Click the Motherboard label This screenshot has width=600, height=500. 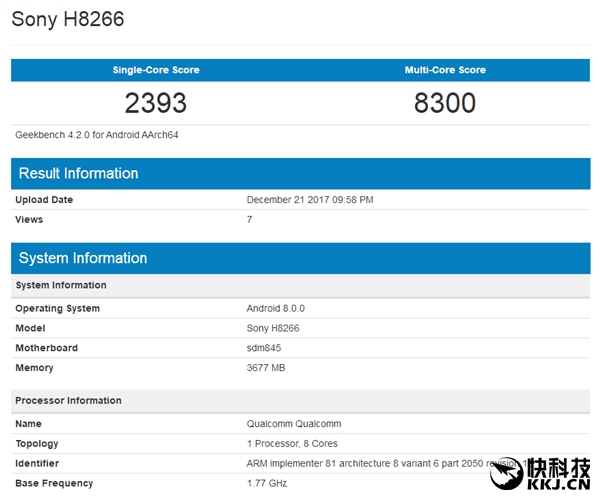point(46,348)
